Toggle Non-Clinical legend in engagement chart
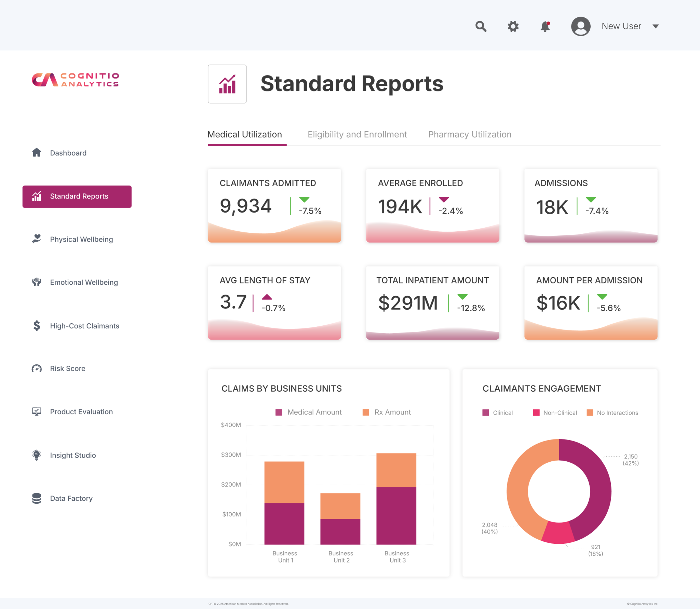 click(560, 413)
